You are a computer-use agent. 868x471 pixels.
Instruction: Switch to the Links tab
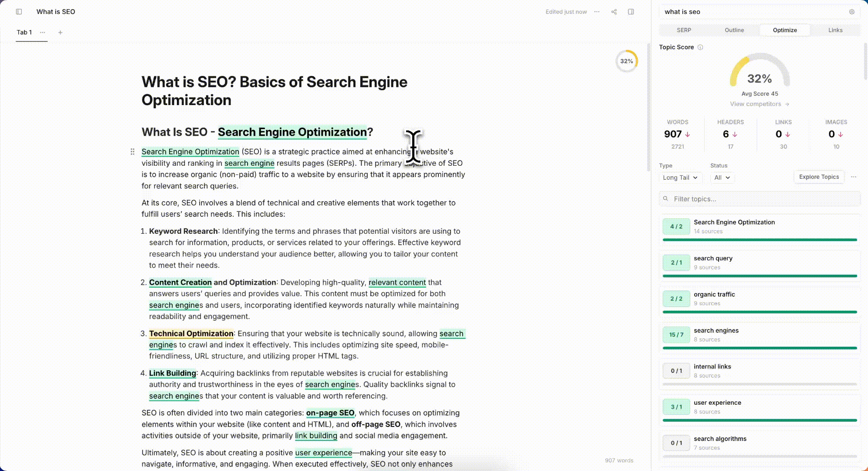click(835, 30)
